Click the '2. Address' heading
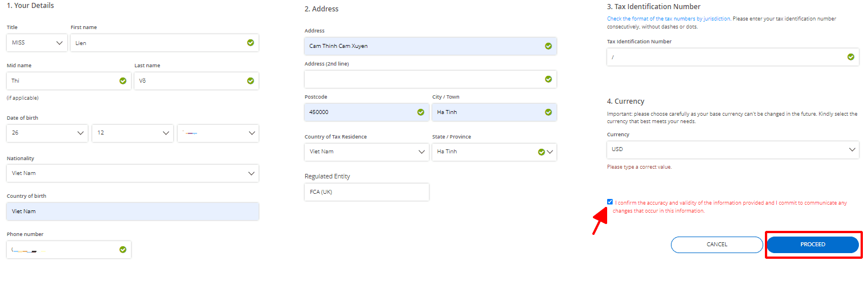The width and height of the screenshot is (868, 293). 322,9
